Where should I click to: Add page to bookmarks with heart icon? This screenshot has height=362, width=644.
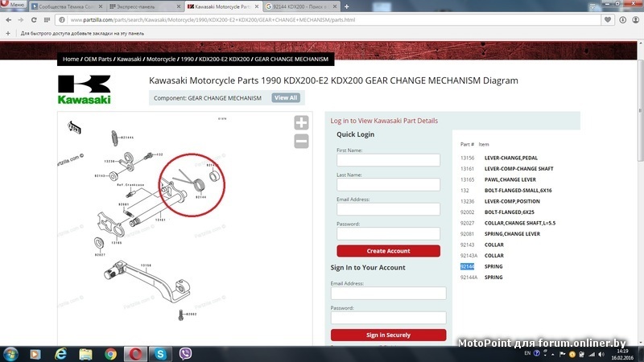coord(608,19)
